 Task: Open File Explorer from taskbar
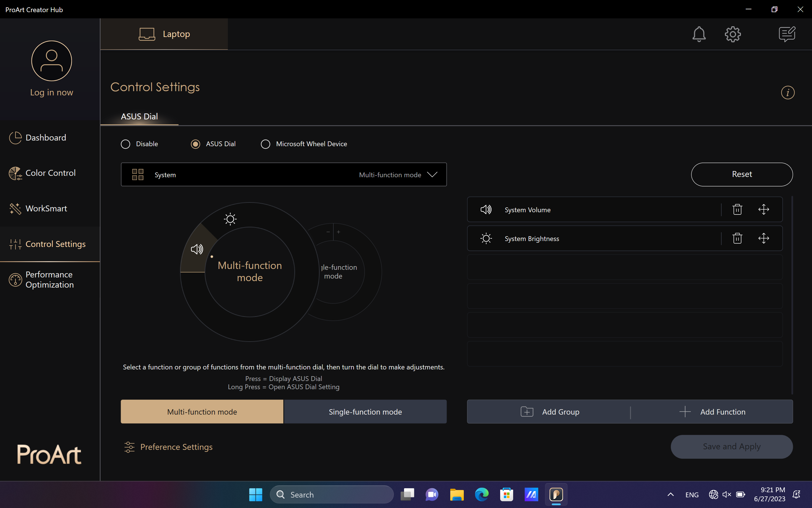coord(457,494)
